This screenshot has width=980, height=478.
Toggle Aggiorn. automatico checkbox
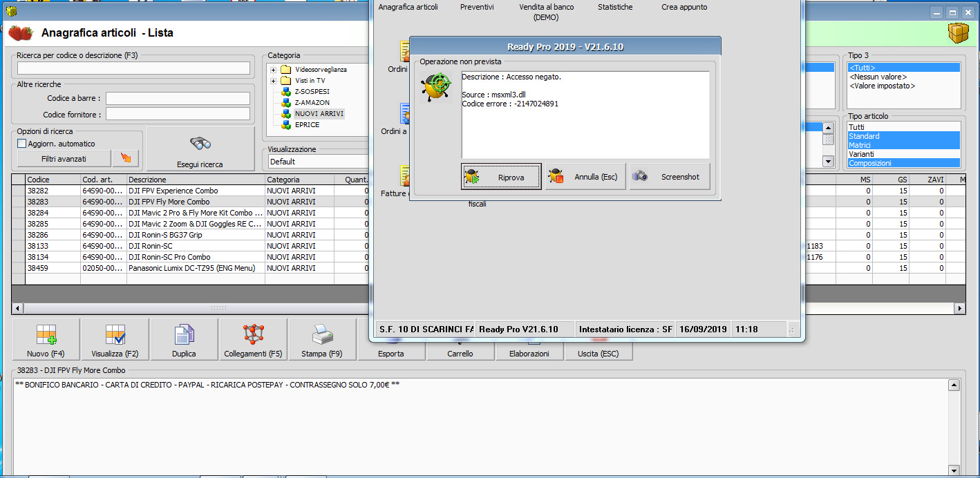(21, 144)
